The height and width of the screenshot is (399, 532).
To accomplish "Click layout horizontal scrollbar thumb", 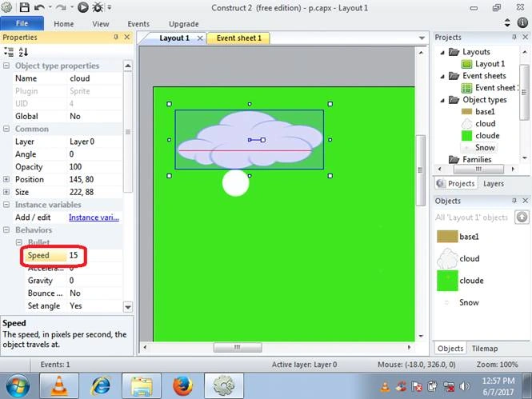I will (238, 347).
